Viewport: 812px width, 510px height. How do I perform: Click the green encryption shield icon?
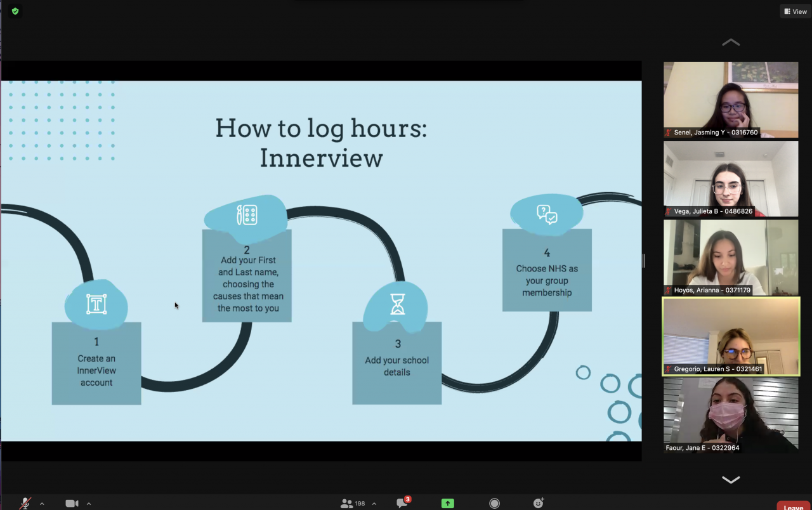click(15, 11)
